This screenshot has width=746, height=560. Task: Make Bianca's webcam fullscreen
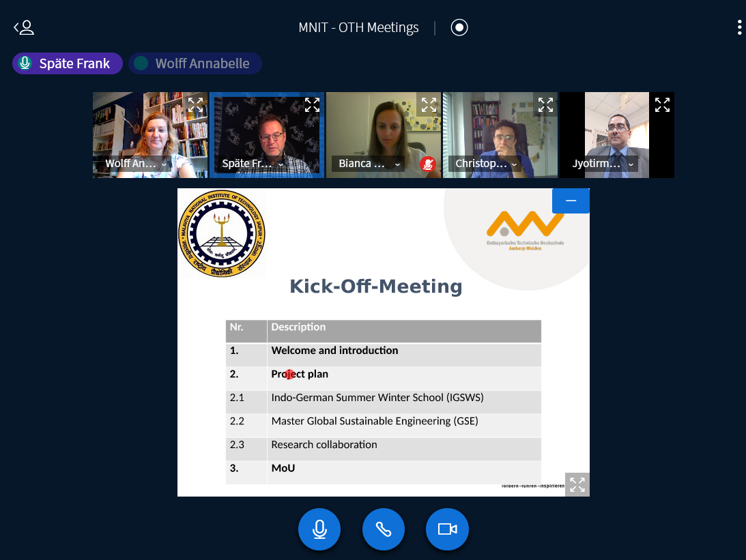429,105
